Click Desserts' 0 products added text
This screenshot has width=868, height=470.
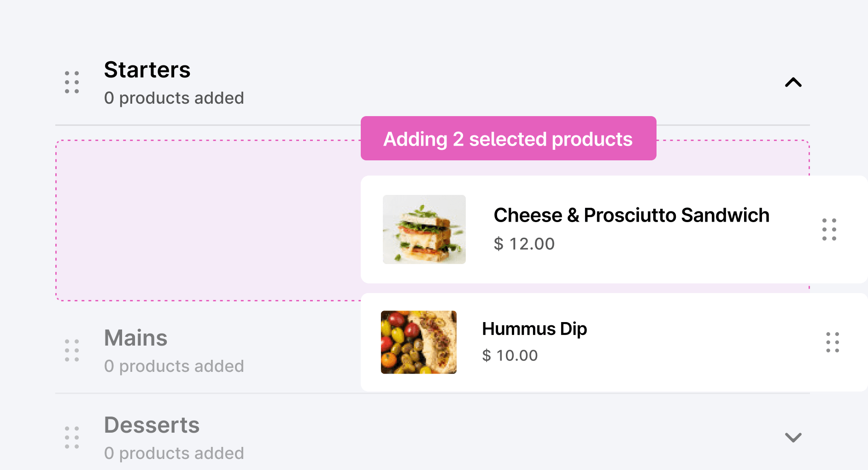tap(174, 453)
